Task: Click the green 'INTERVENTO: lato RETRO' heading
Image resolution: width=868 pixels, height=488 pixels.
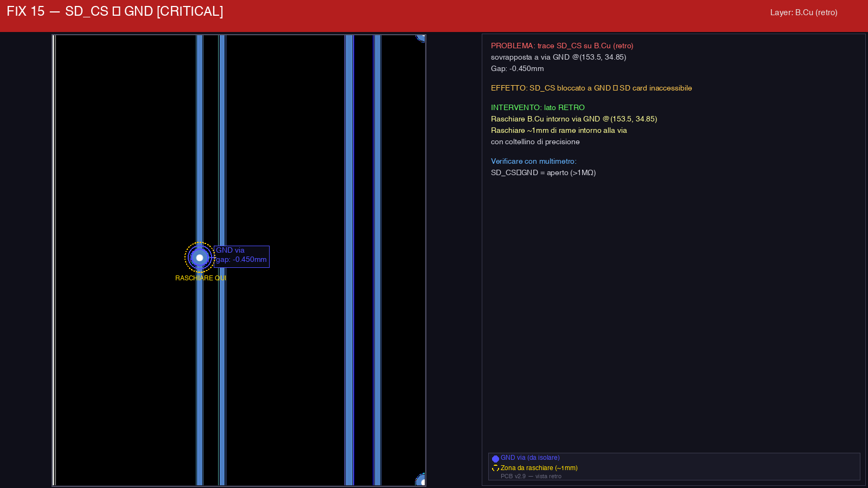Action: 538,107
